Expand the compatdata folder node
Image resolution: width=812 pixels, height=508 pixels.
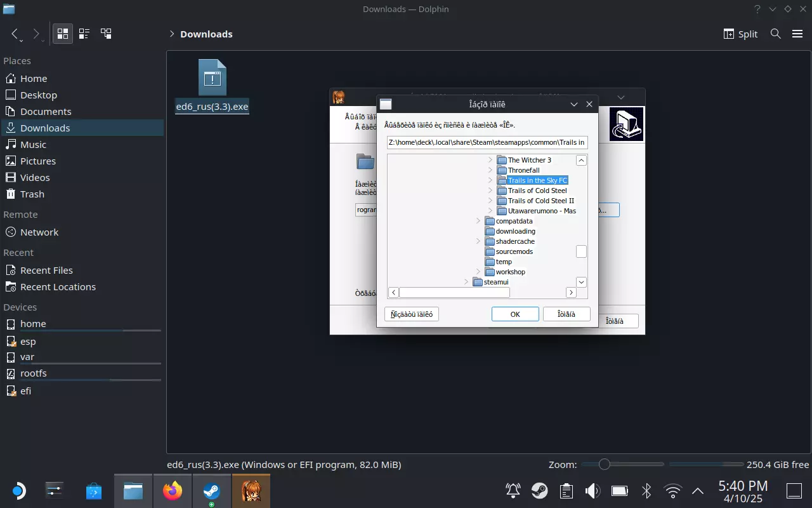click(478, 221)
